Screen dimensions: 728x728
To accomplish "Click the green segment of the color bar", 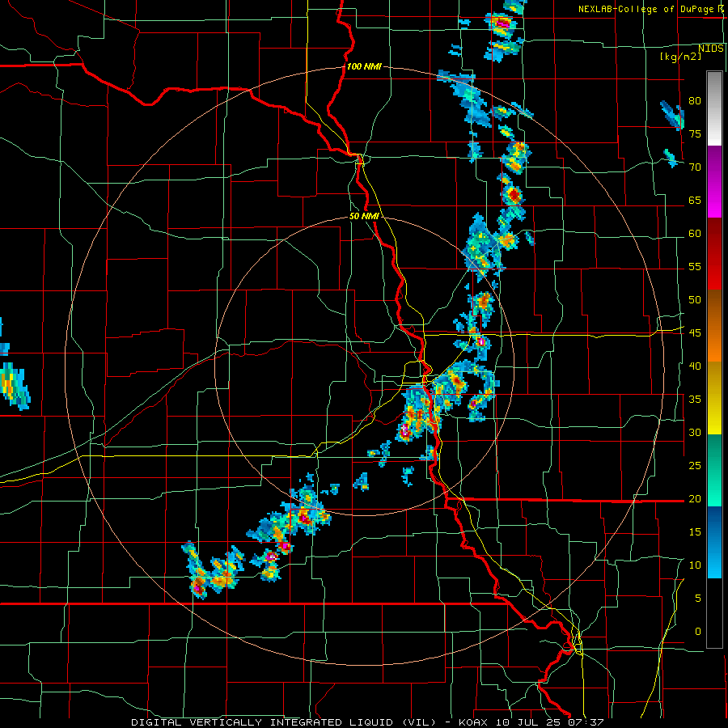I will click(714, 470).
